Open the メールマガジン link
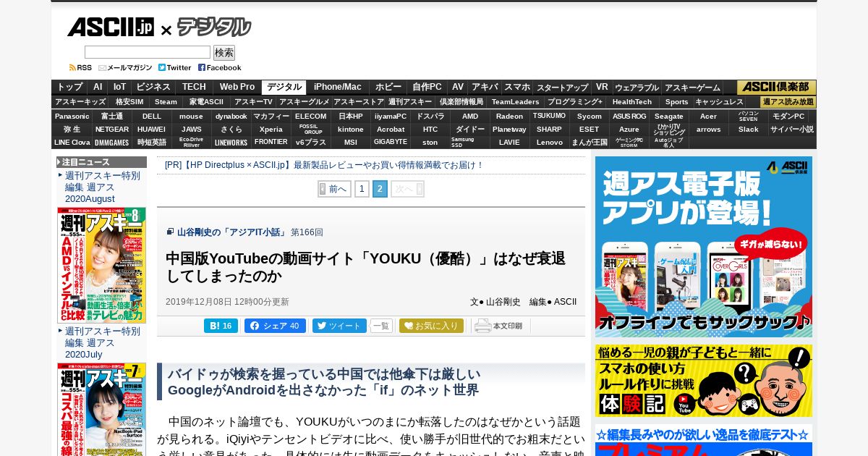This screenshot has height=456, width=868. 125,67
